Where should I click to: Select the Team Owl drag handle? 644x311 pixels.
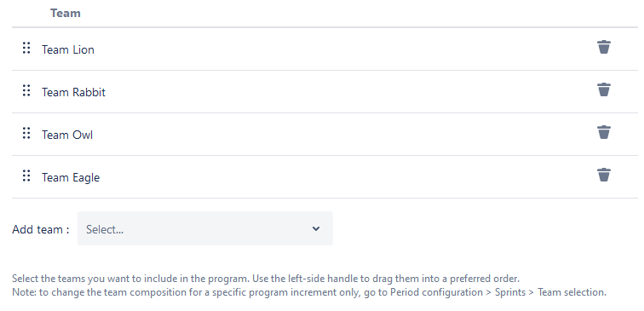tap(26, 133)
